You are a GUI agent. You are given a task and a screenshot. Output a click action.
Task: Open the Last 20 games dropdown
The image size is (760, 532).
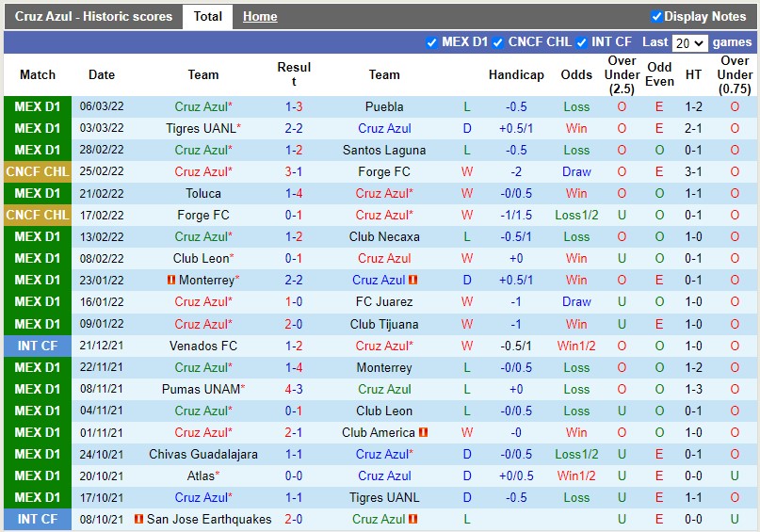[689, 43]
